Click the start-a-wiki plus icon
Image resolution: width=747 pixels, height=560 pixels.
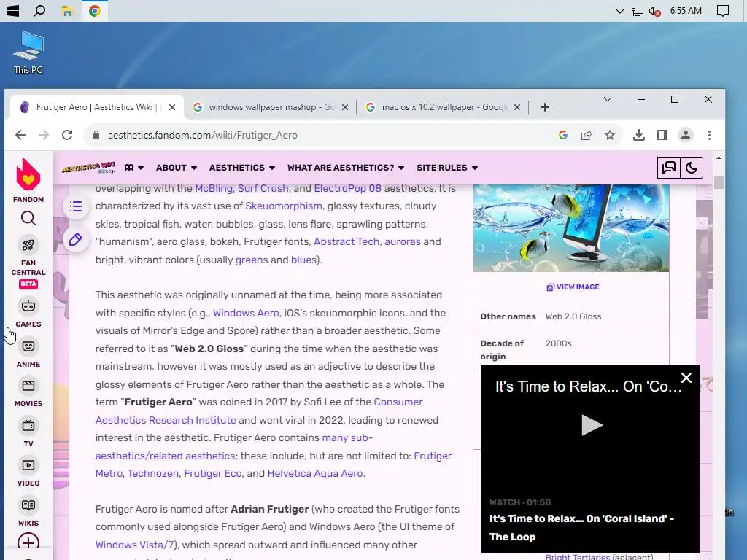tap(28, 542)
